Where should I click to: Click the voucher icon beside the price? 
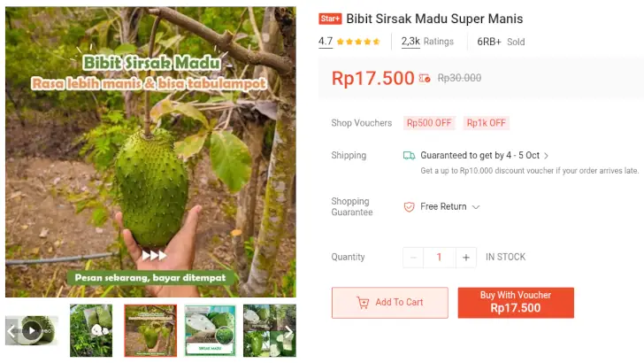425,78
